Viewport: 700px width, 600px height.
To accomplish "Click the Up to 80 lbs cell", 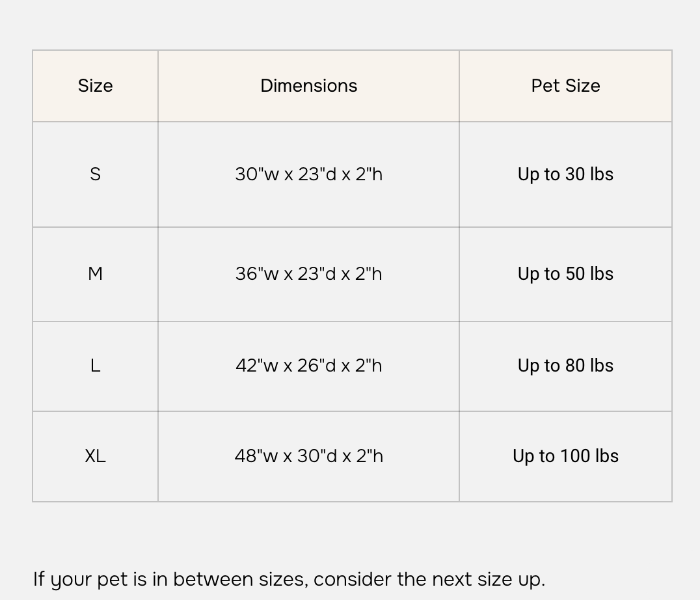I will (565, 366).
